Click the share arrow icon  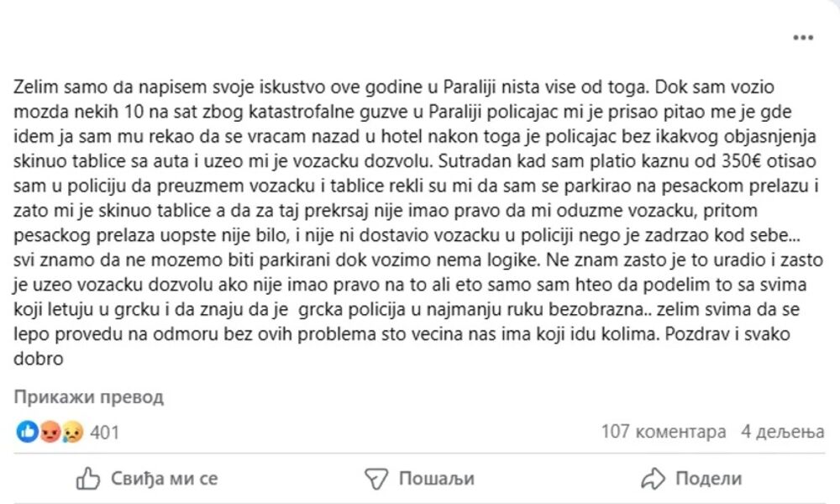tap(653, 479)
